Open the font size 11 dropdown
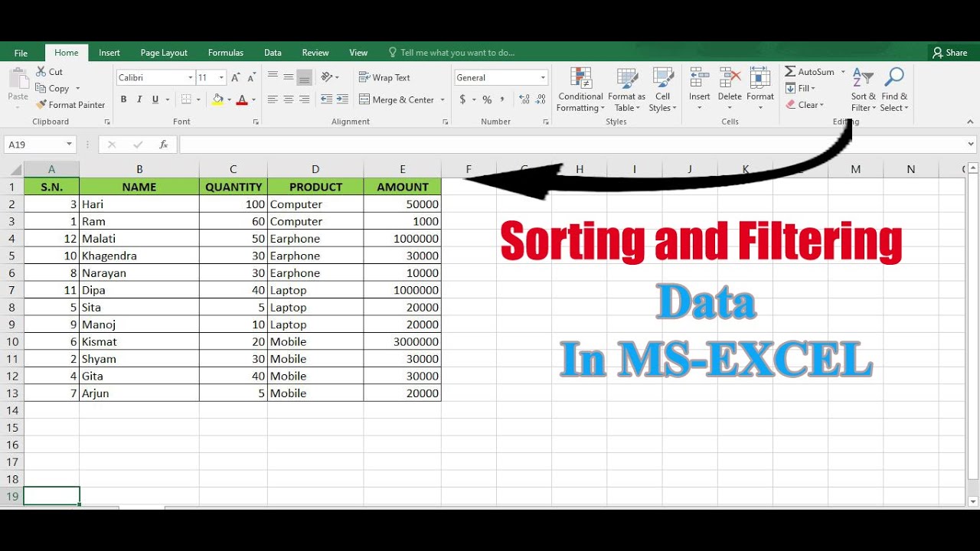 tap(221, 77)
